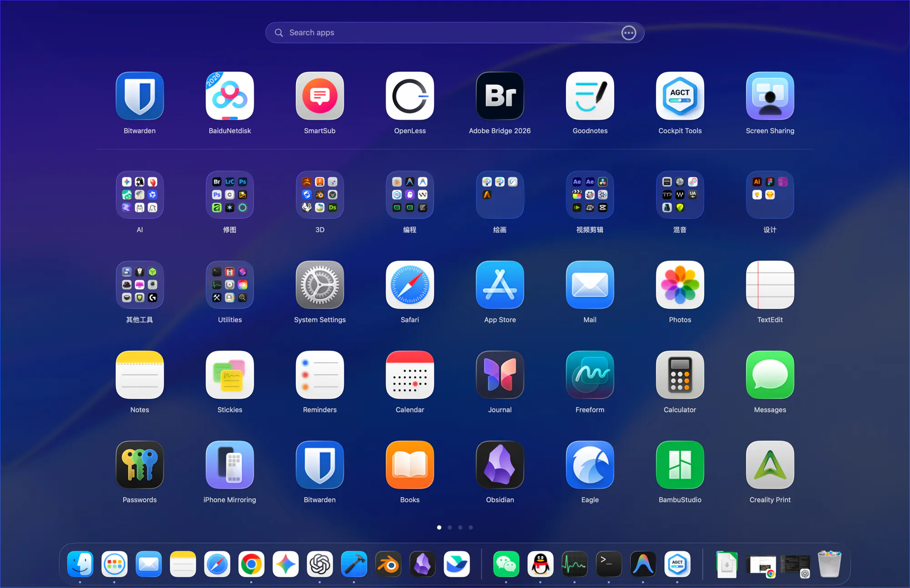Launch Photos

tap(680, 285)
